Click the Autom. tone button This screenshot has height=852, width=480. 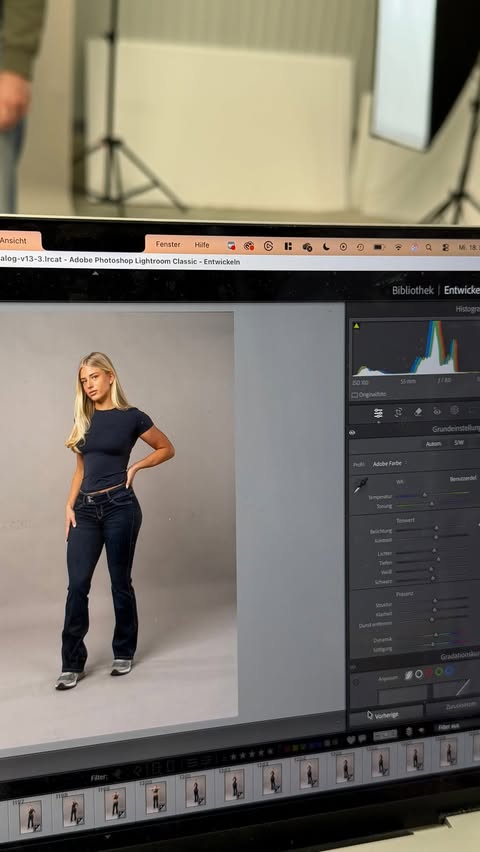[x=433, y=444]
